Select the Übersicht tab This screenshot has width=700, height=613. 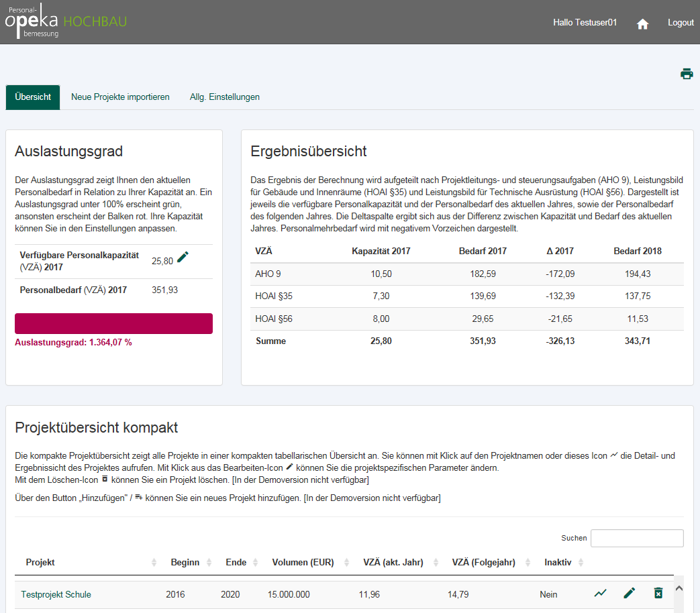(33, 97)
